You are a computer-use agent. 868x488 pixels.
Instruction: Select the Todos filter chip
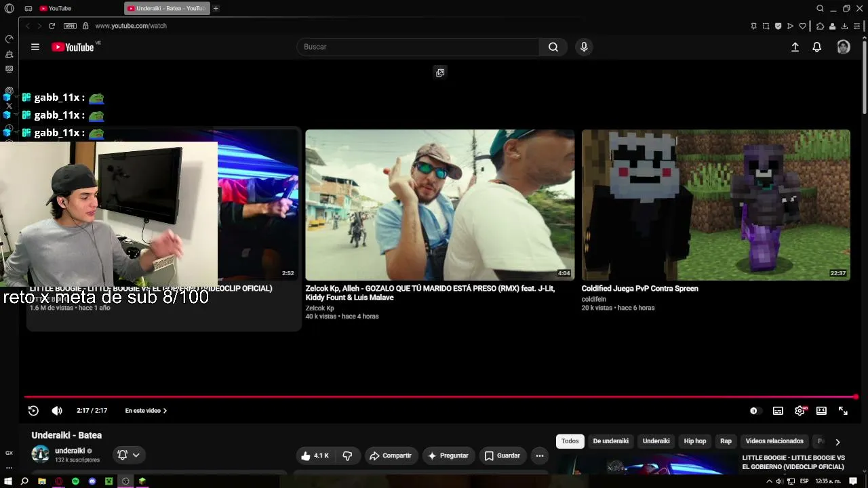[570, 441]
